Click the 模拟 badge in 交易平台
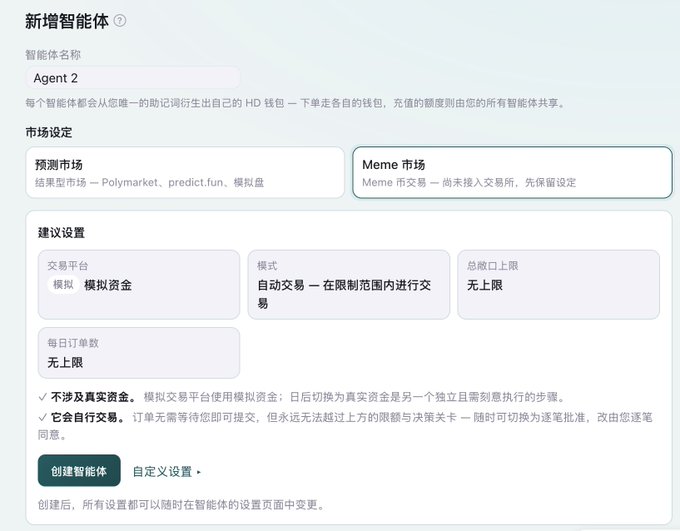The image size is (680, 531). coord(63,285)
